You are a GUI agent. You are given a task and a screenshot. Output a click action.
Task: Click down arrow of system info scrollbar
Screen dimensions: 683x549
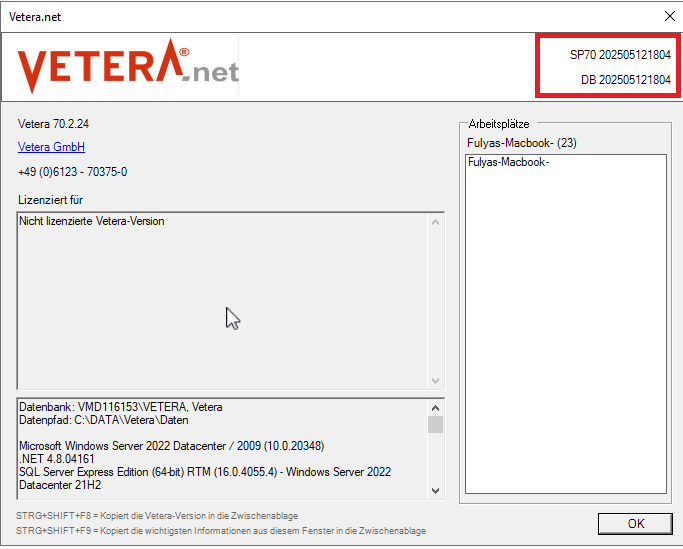point(435,491)
